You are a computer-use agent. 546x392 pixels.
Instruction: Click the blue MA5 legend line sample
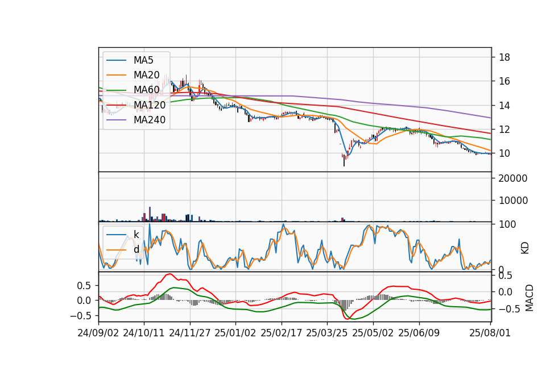(x=116, y=61)
